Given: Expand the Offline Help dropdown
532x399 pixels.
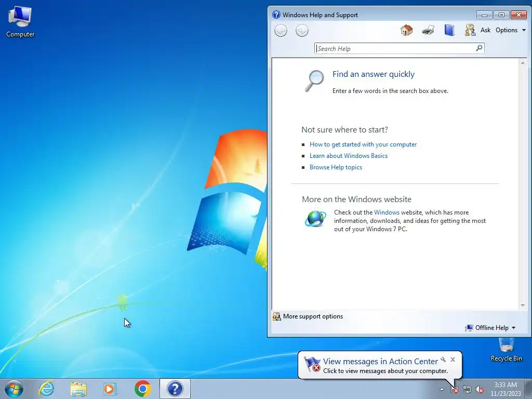Looking at the screenshot, I should tap(490, 328).
